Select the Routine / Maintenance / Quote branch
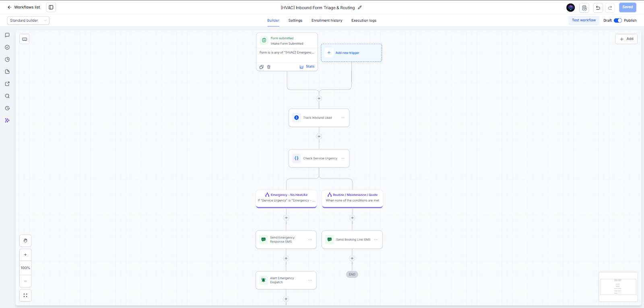644x308 pixels. (x=352, y=198)
